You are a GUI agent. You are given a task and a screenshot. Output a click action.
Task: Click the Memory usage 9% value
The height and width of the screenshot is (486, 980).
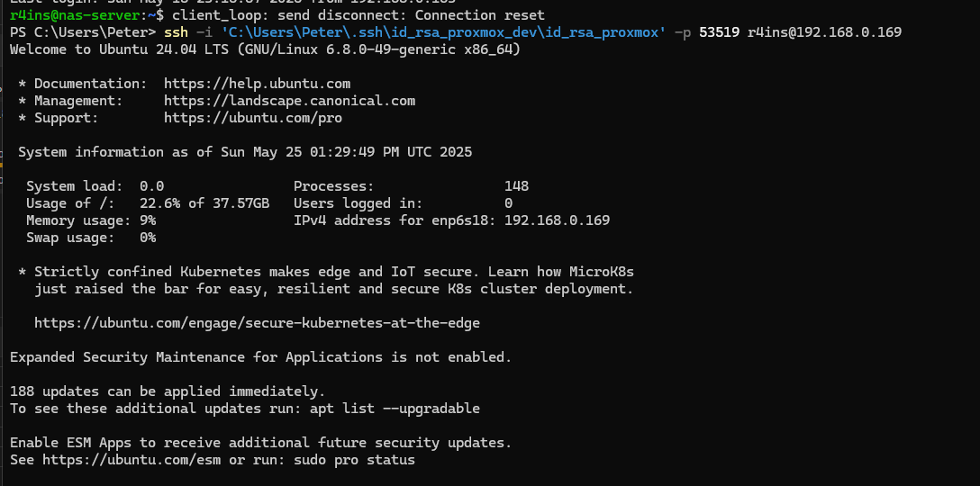pos(148,220)
